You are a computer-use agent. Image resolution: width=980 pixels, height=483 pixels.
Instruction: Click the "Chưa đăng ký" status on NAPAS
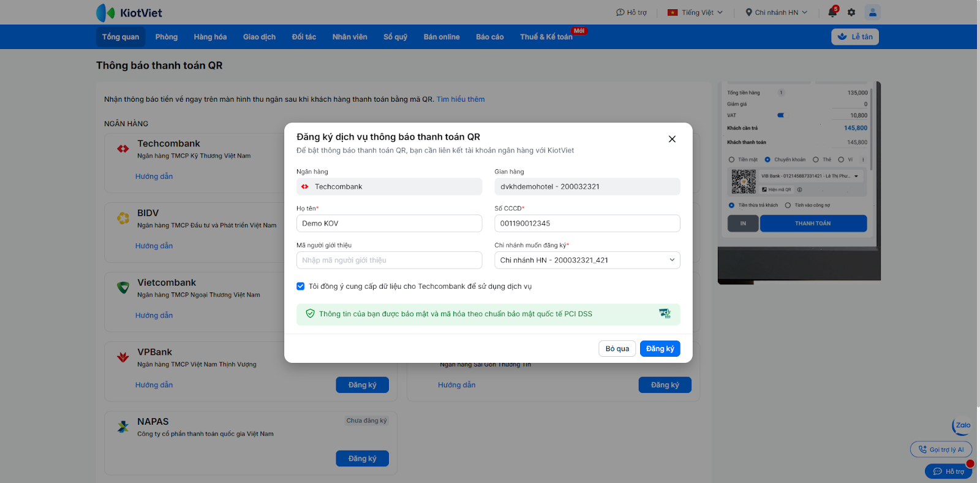point(367,420)
